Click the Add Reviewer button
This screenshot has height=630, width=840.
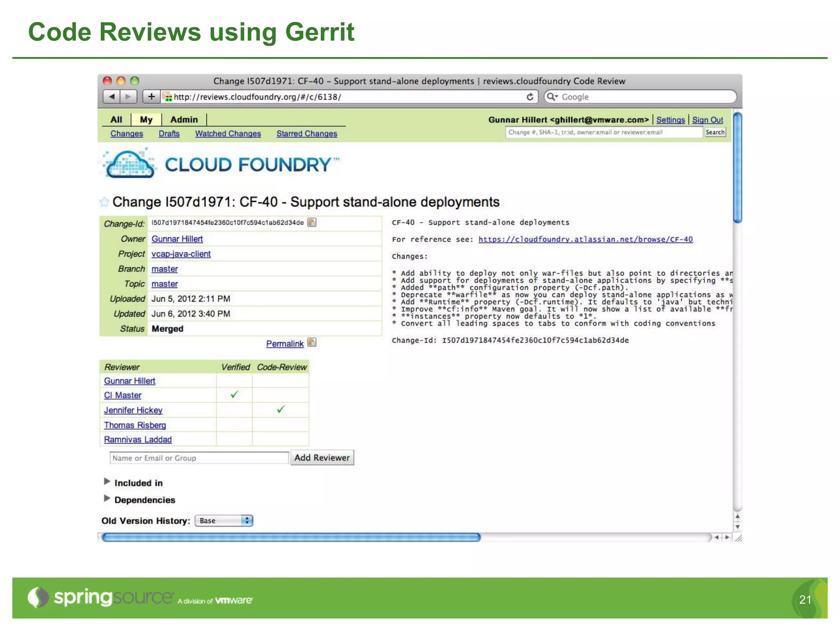click(x=322, y=458)
